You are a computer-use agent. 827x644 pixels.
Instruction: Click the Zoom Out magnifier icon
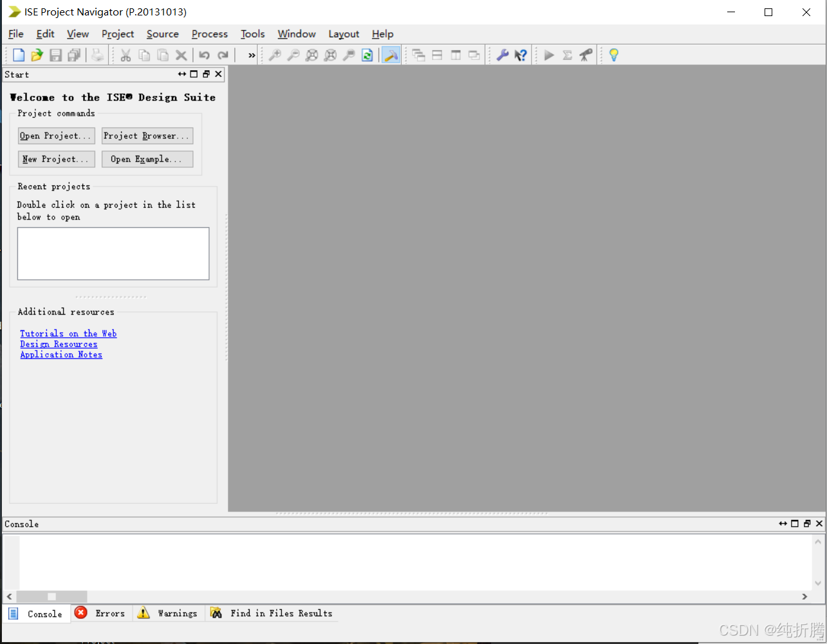tap(293, 55)
